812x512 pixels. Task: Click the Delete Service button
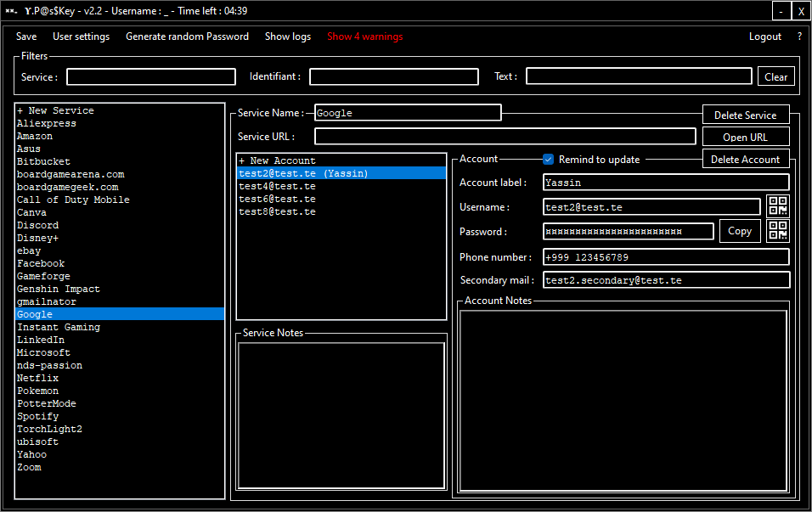tap(745, 115)
